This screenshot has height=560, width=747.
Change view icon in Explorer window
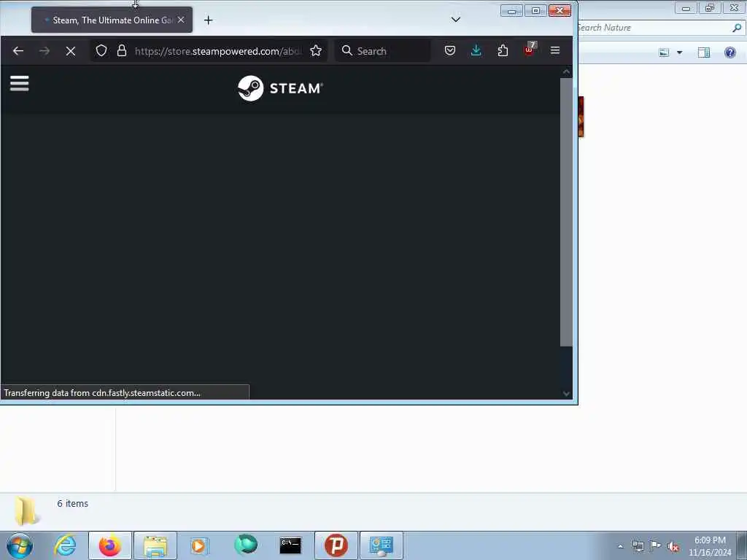tap(664, 52)
